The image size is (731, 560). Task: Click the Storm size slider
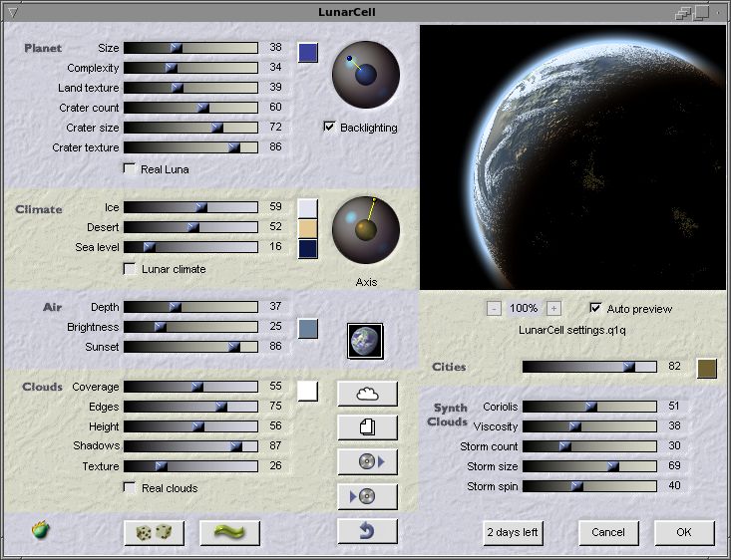coord(589,466)
